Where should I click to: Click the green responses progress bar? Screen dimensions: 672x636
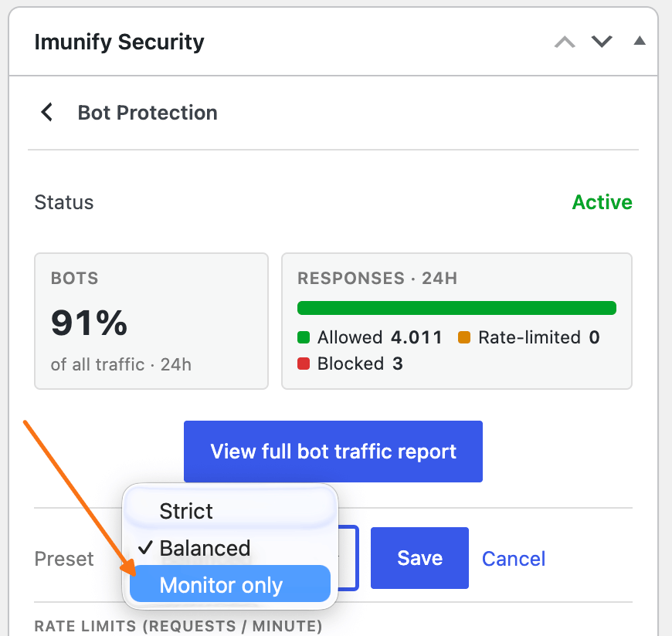456,308
